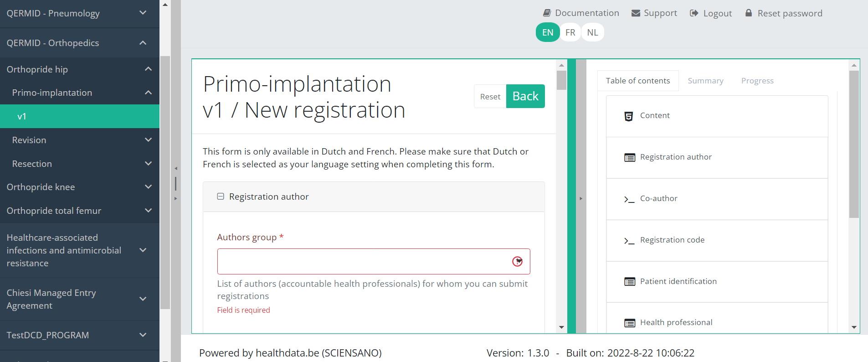Click the Patient identification list icon

(630, 282)
